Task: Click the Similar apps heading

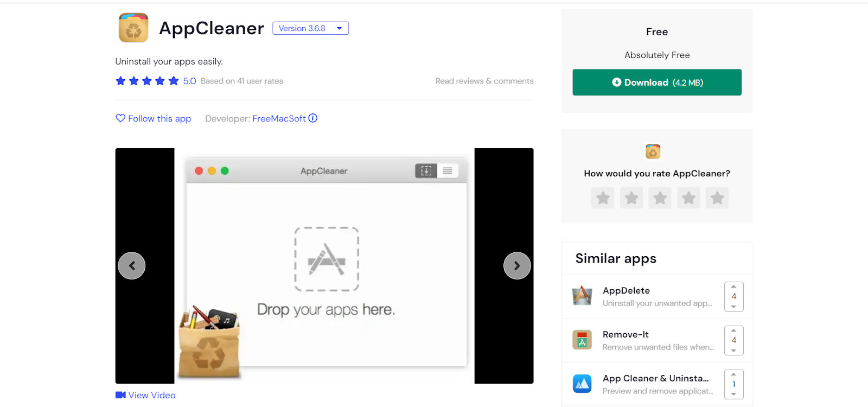Action: [616, 258]
